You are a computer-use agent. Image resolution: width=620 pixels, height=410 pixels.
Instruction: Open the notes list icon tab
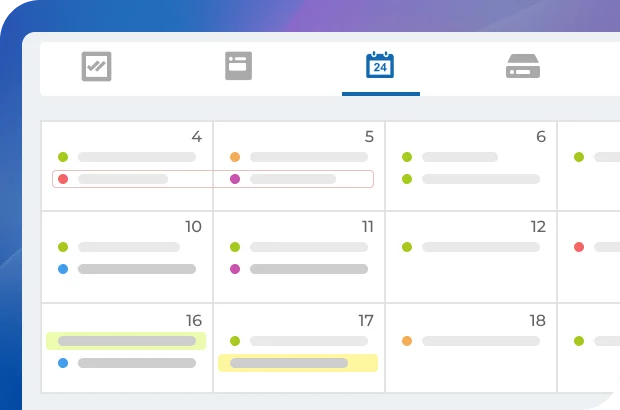[x=238, y=67]
